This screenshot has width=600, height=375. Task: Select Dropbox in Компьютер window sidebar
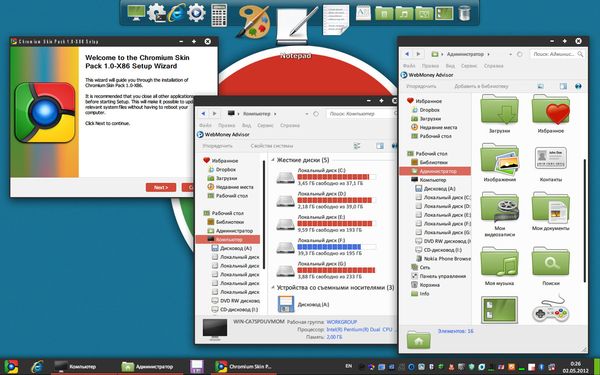(222, 170)
